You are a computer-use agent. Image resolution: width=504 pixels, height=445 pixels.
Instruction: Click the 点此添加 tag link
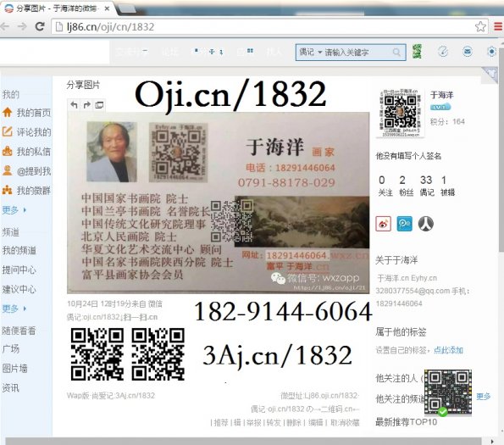(448, 350)
